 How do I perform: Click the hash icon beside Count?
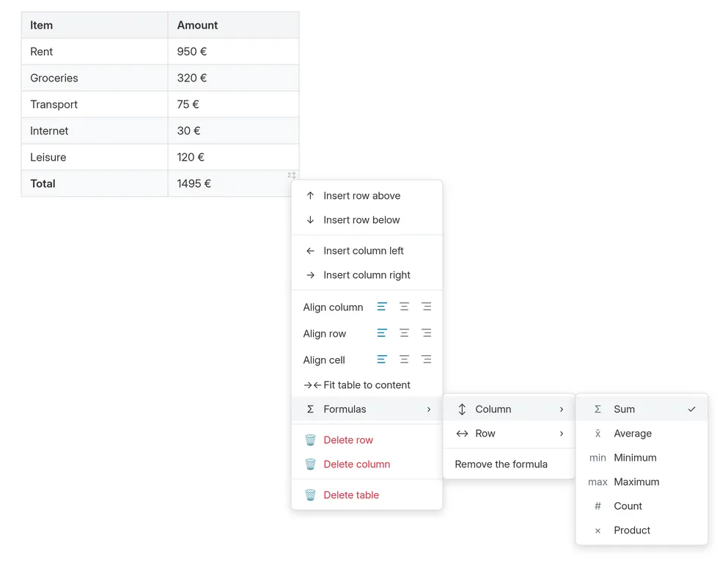click(x=598, y=506)
